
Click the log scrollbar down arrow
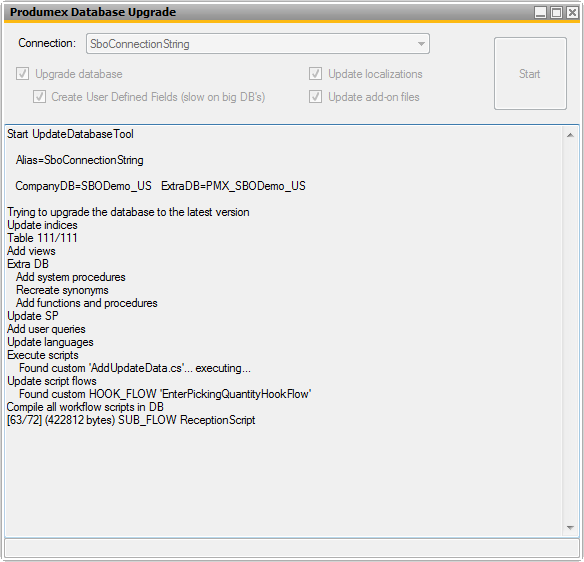pos(570,527)
